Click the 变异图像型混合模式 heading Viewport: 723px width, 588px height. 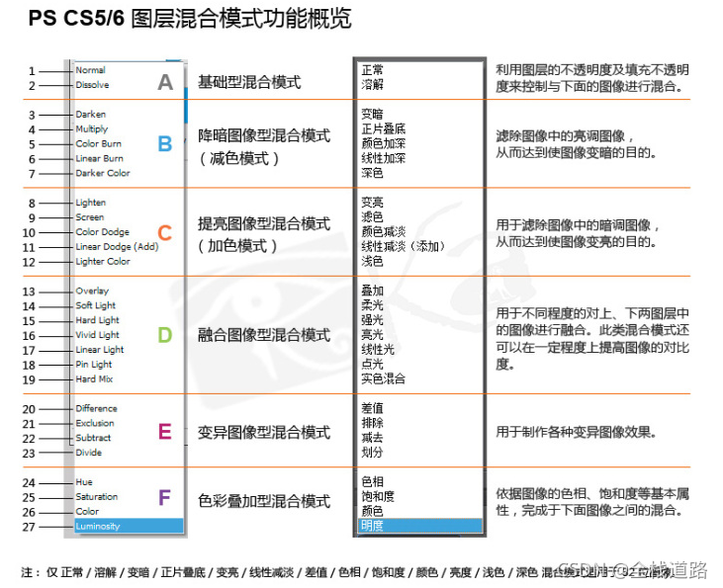[x=264, y=433]
